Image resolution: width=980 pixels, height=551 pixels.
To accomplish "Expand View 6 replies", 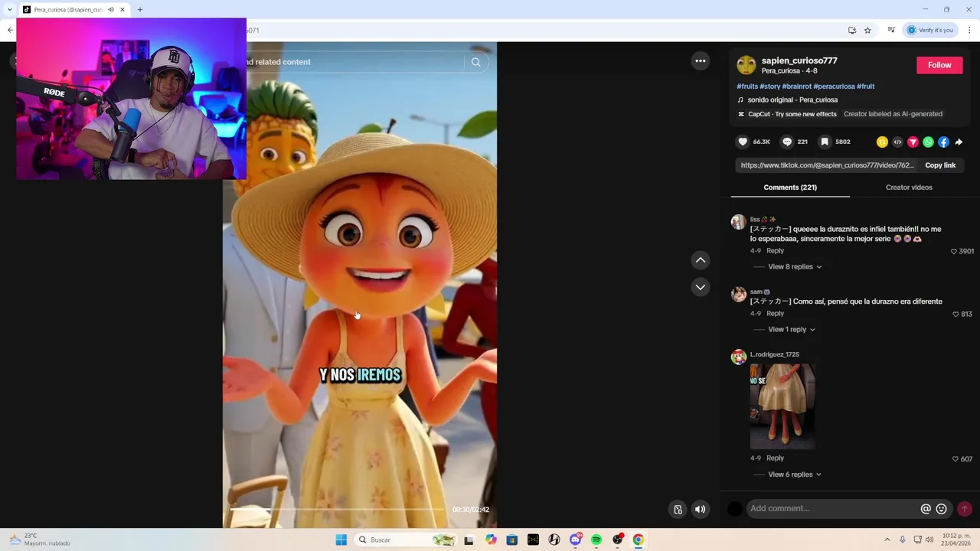I will 795,474.
